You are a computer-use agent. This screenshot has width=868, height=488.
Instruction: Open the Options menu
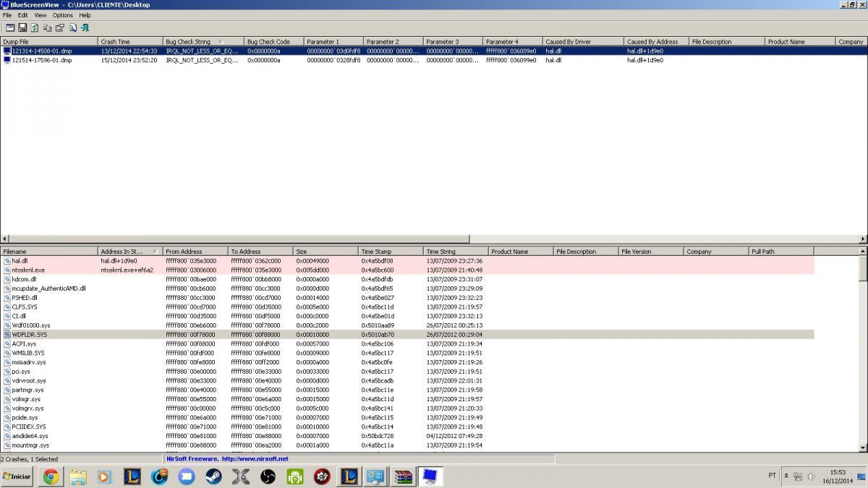pos(63,15)
